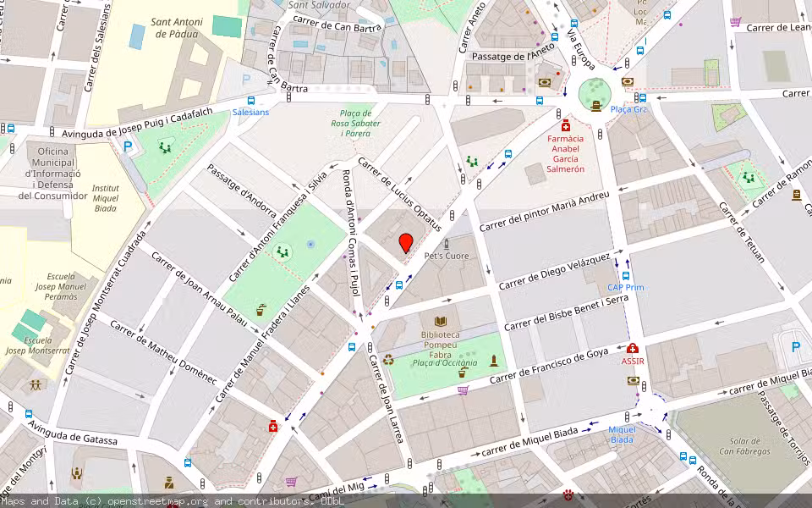Open the Salesians transit stop label

click(x=250, y=112)
